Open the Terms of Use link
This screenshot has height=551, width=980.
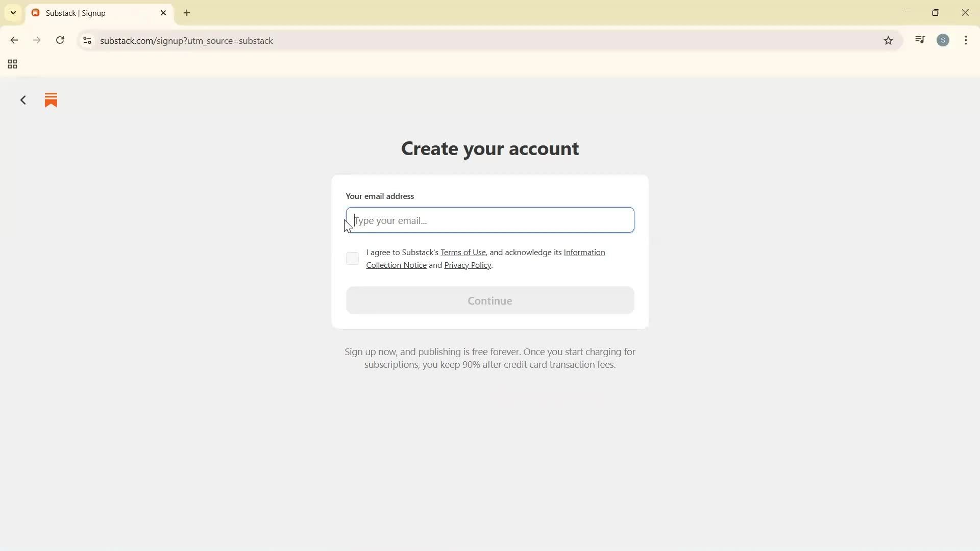pyautogui.click(x=462, y=252)
